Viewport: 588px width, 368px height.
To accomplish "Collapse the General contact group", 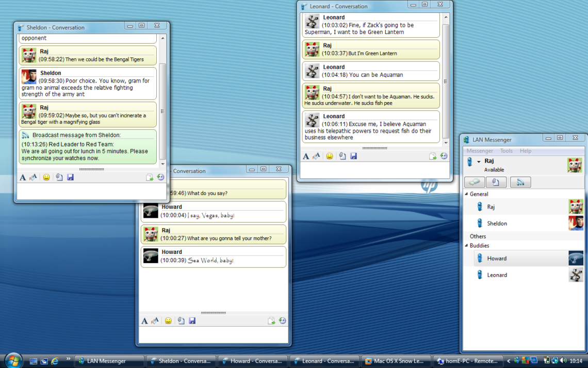I will 466,194.
